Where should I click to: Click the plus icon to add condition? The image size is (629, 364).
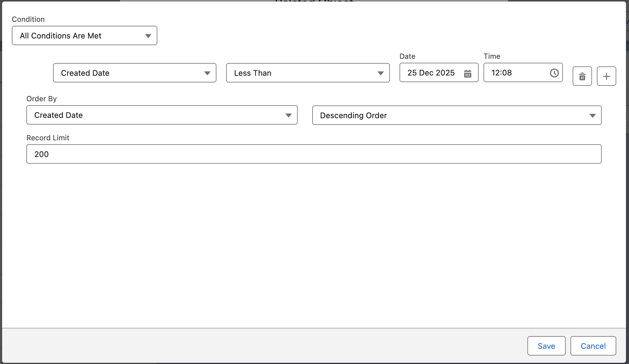click(606, 76)
